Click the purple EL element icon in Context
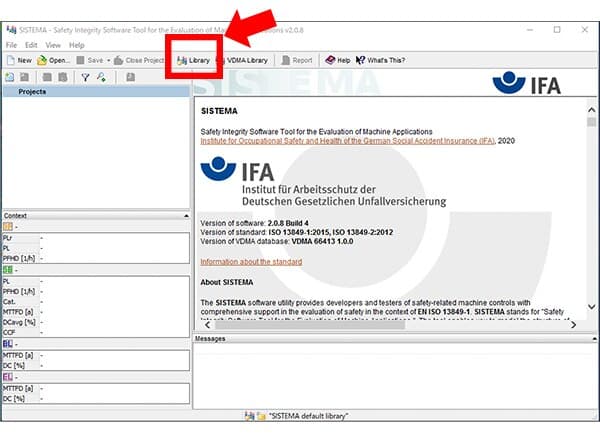Screen dimensions: 600x444 (8, 377)
